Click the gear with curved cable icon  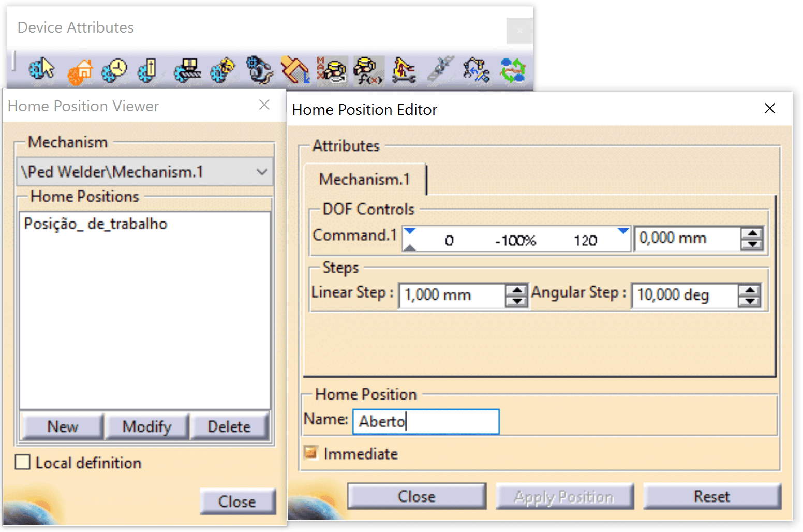(259, 70)
